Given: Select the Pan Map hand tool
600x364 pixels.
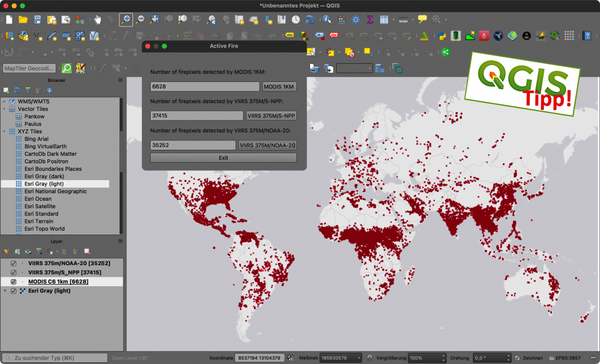Looking at the screenshot, I should point(98,19).
